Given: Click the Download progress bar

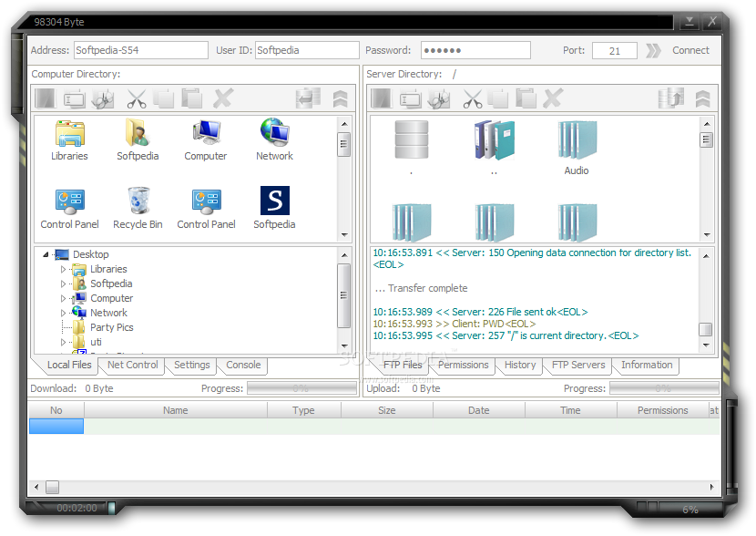Looking at the screenshot, I should (301, 388).
